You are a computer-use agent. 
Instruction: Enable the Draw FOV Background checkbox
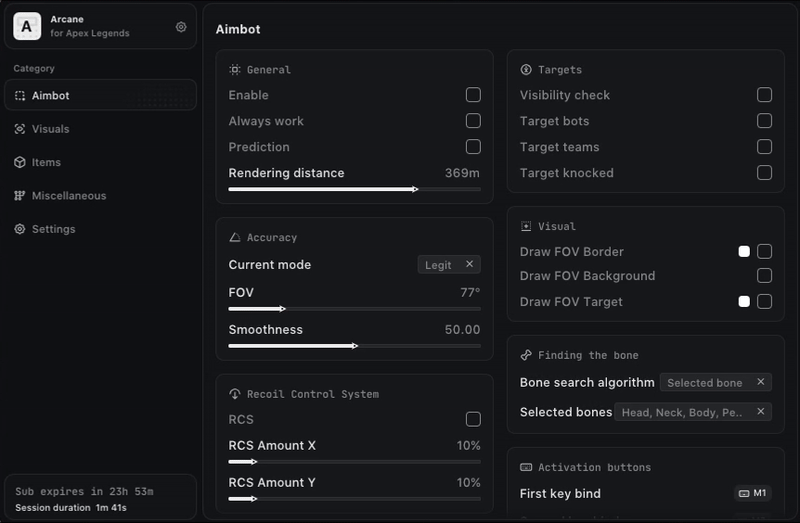click(x=764, y=276)
